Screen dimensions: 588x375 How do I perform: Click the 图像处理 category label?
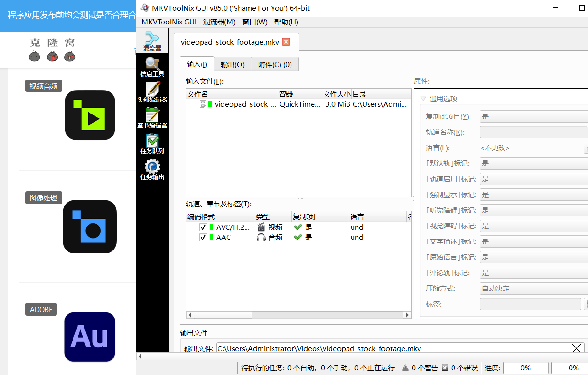tap(44, 198)
